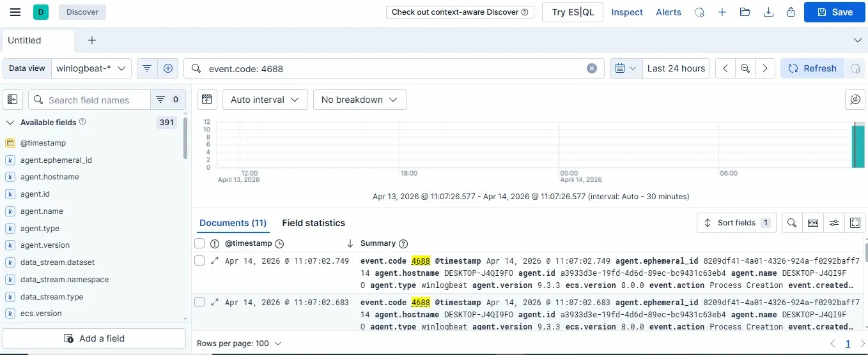The height and width of the screenshot is (355, 868).
Task: Check the row for 11:07:02.683
Action: pyautogui.click(x=199, y=302)
